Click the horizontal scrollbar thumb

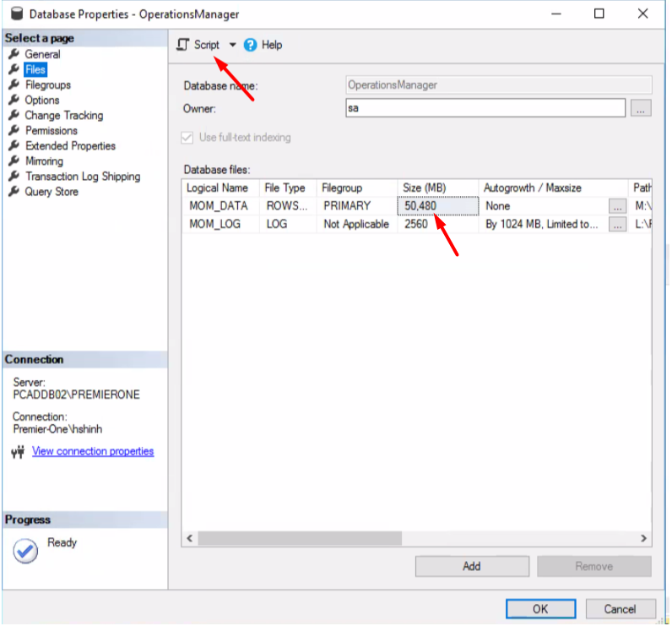coord(300,538)
